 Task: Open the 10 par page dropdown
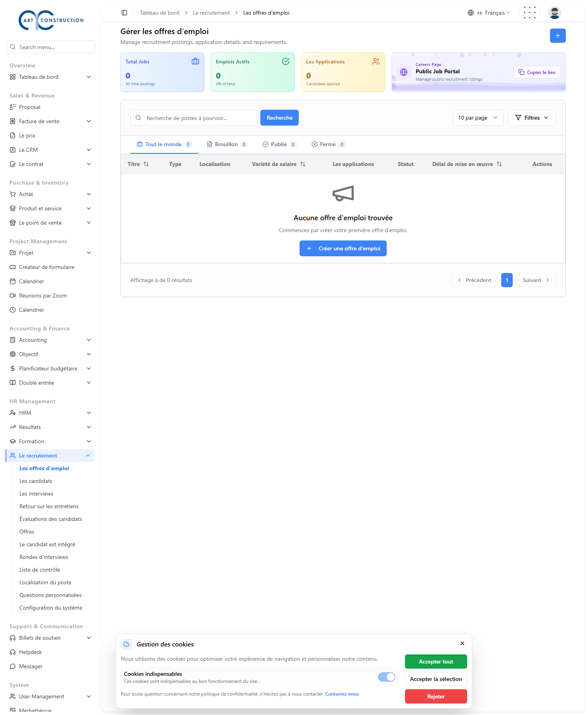tap(478, 118)
